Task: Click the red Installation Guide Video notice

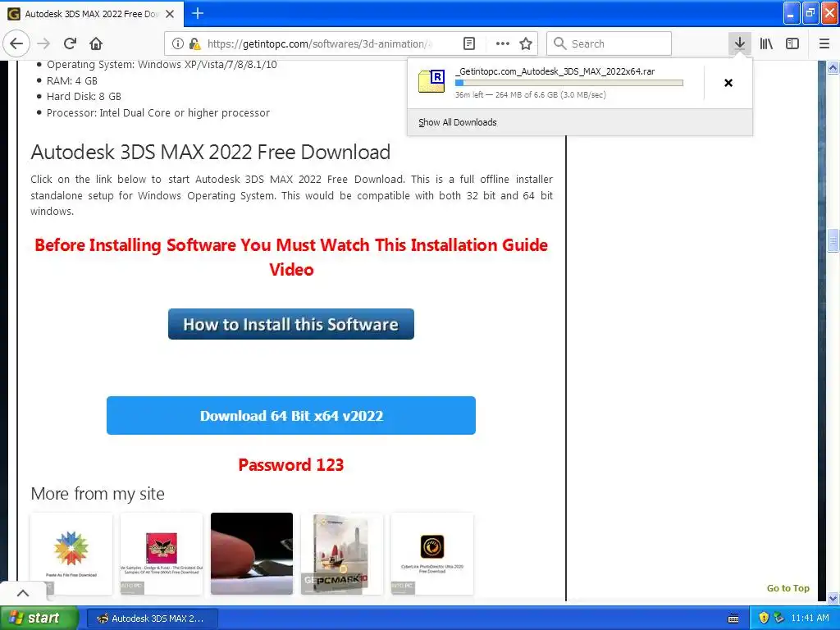Action: coord(291,257)
